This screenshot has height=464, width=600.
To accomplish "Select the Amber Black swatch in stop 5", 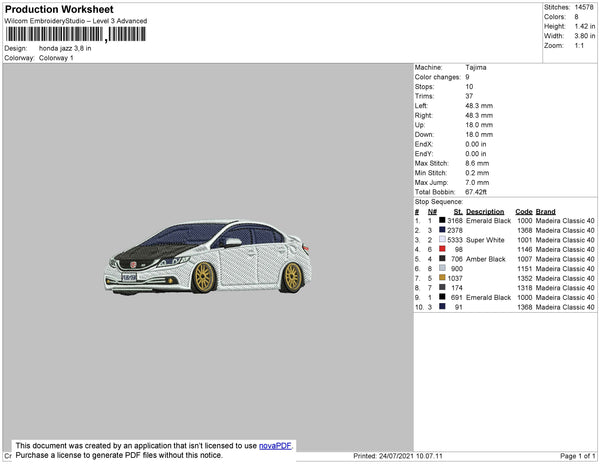I will tap(441, 259).
